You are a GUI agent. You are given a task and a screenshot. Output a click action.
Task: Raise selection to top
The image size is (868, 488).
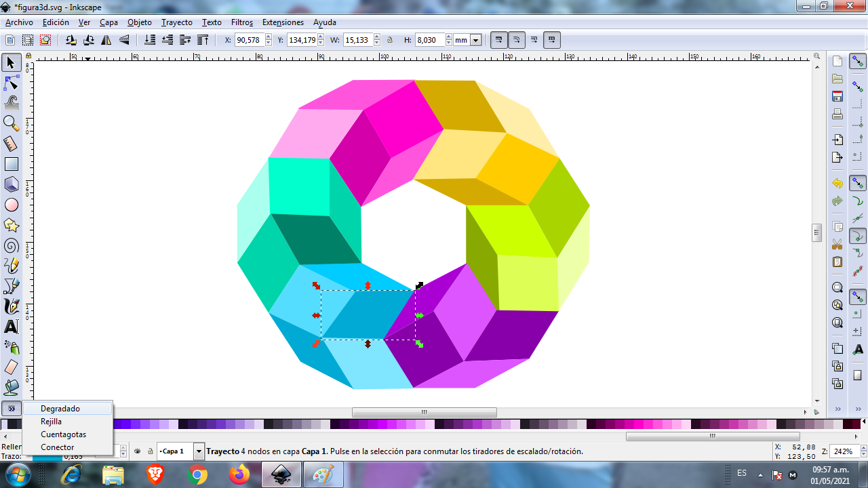(202, 40)
